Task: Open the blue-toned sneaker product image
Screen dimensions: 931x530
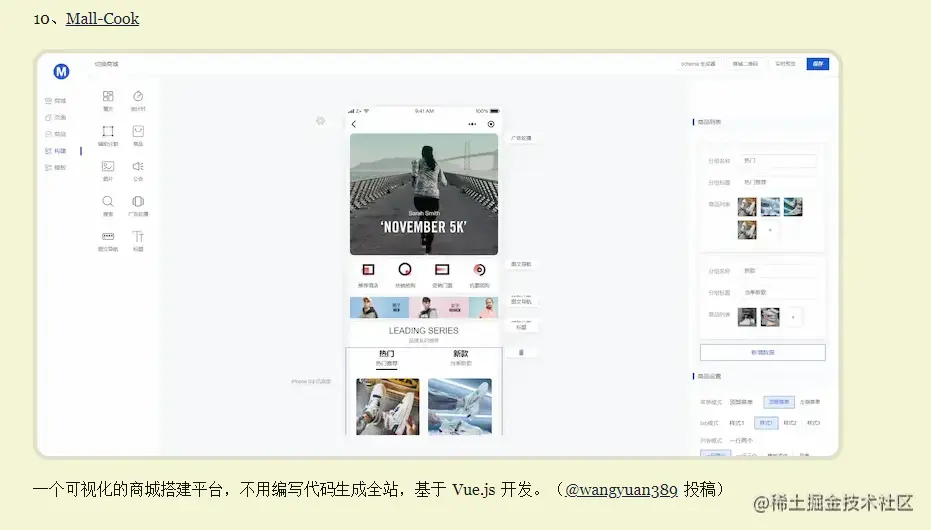Action: [x=460, y=407]
